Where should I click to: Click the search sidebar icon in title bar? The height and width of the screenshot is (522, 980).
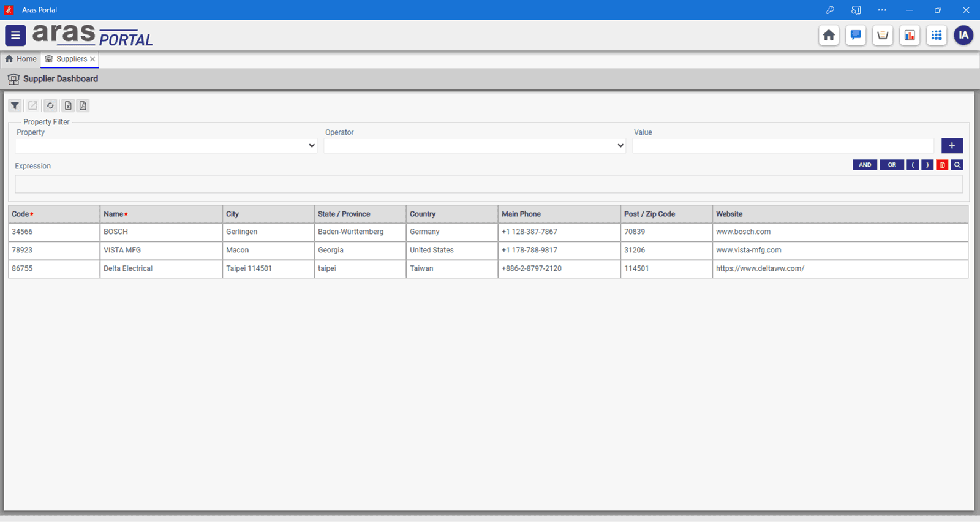point(856,10)
